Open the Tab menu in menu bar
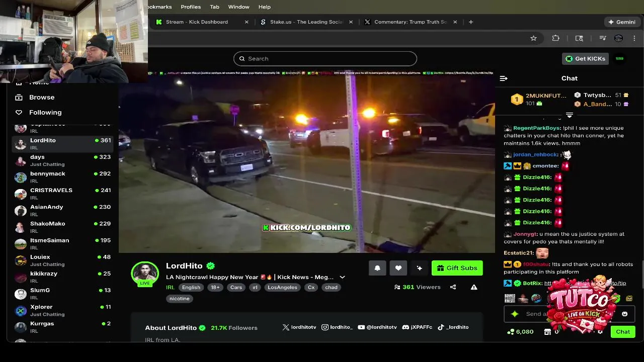 pos(214,7)
